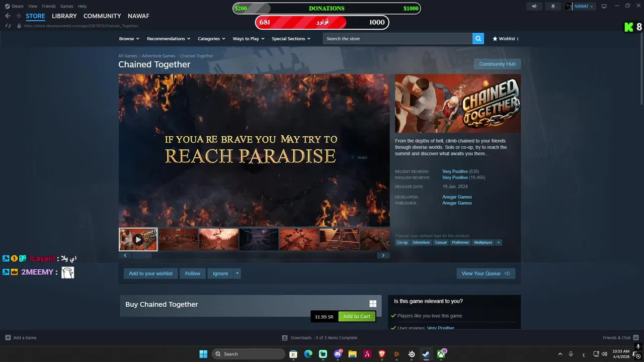Click the game capsule header image
Viewport: 644px width, 362px height.
click(458, 104)
